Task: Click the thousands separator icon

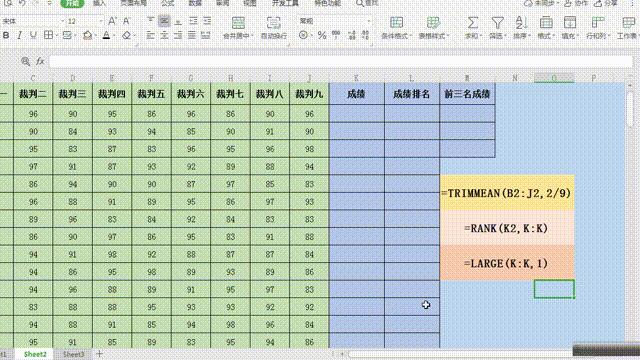Action: click(x=336, y=35)
